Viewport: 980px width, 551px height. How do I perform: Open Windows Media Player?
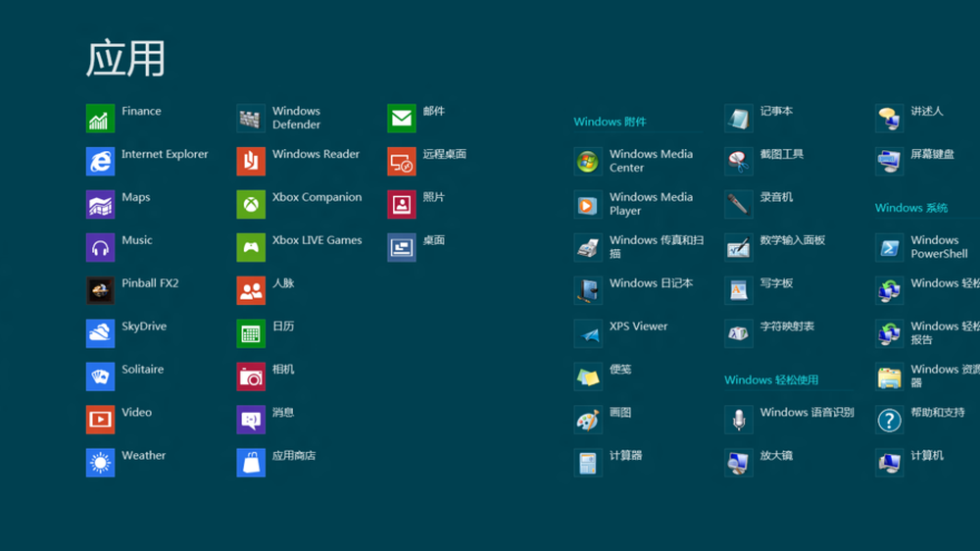click(588, 205)
